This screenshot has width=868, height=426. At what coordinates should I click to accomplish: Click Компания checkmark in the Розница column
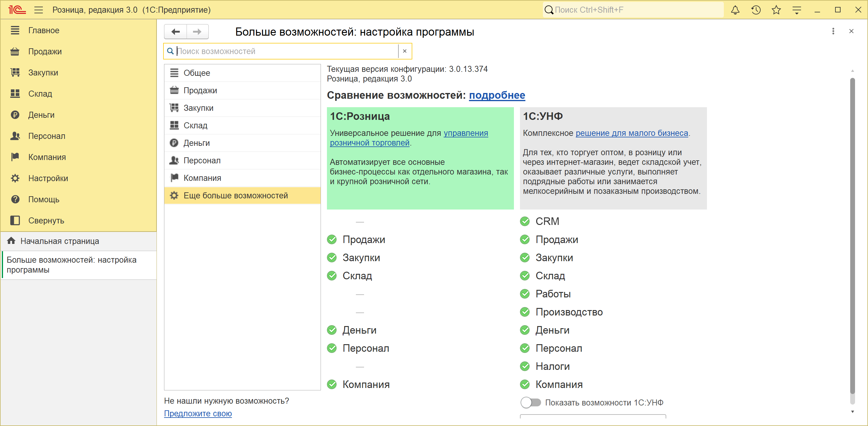click(332, 385)
